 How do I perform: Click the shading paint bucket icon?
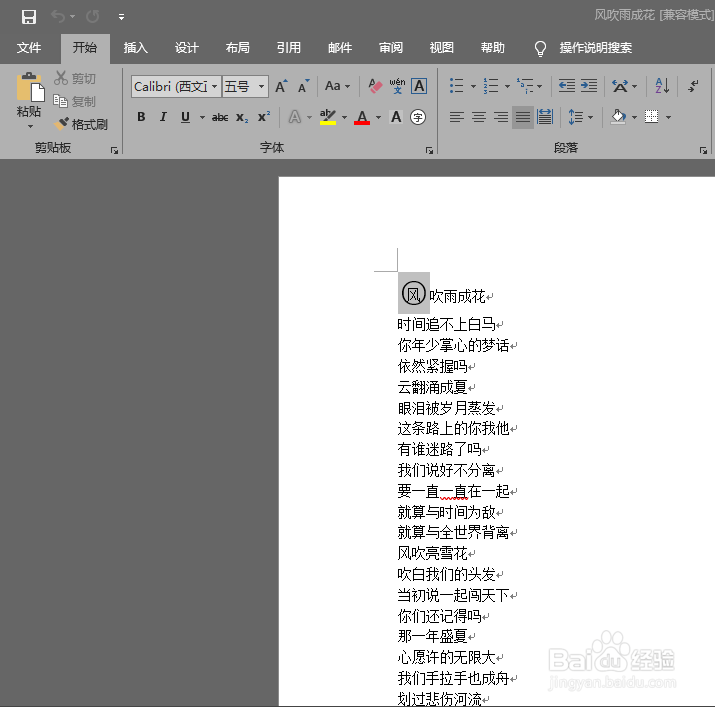[618, 117]
